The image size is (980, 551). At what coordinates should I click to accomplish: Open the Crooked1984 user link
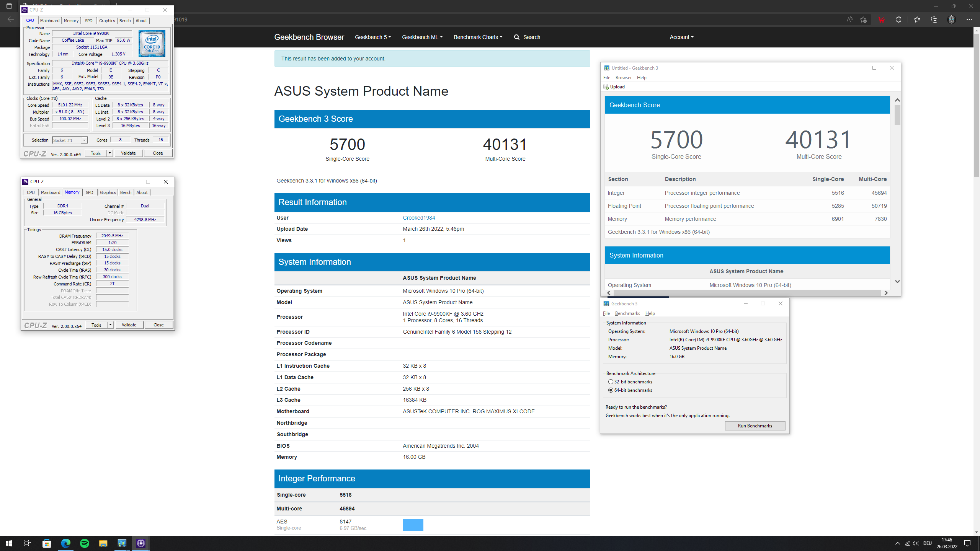[x=419, y=218]
